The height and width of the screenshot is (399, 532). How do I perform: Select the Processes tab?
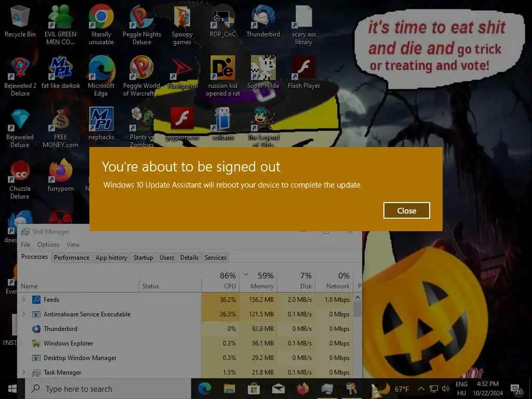coord(34,257)
